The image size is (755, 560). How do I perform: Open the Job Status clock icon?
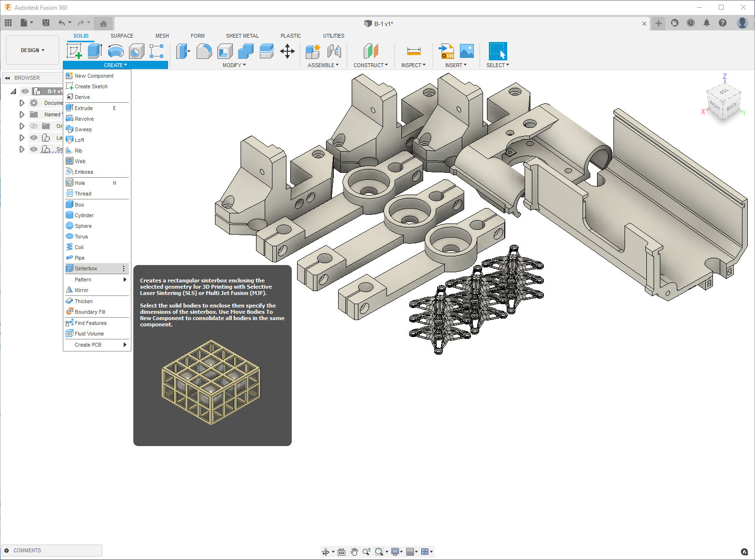tap(691, 23)
